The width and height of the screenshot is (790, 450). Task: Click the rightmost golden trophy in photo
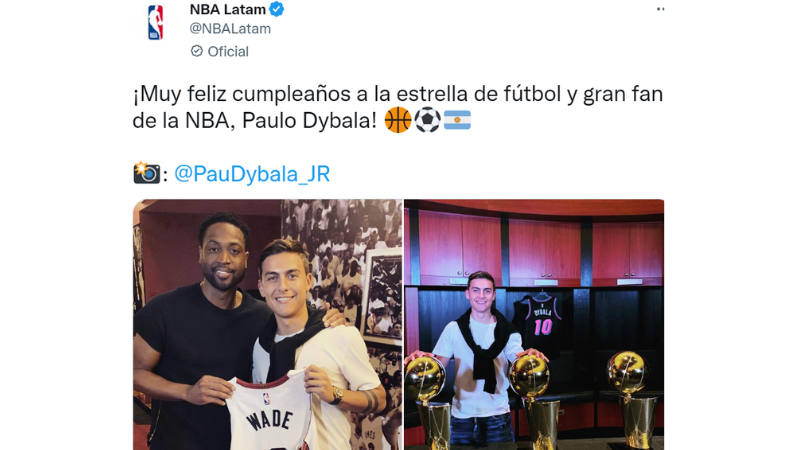(x=632, y=398)
